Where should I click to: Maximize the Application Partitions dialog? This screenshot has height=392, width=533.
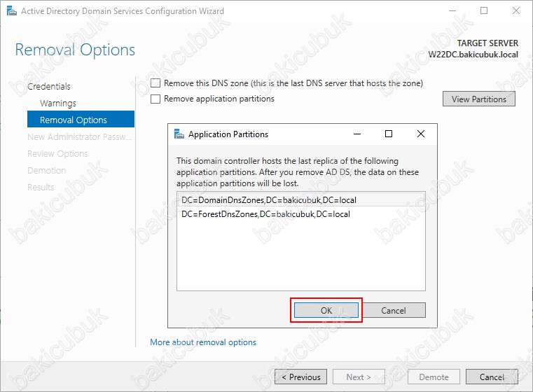[389, 134]
